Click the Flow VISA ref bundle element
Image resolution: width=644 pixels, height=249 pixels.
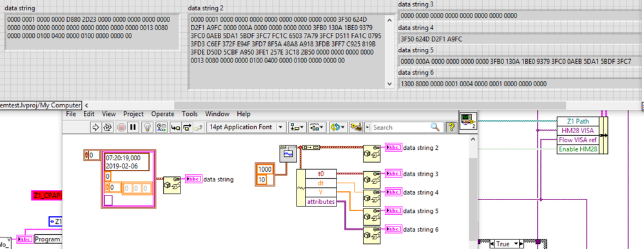click(578, 140)
